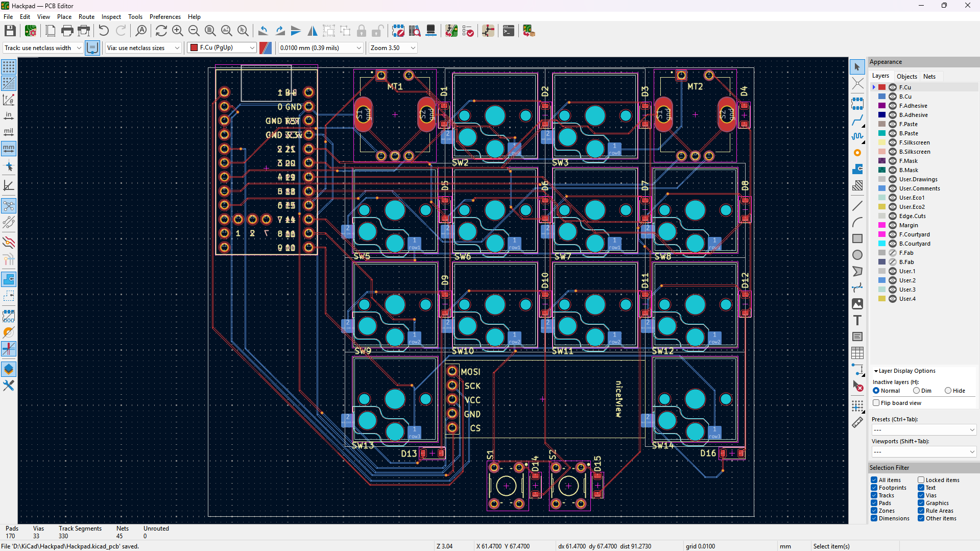
Task: Open the Route menu
Action: click(x=86, y=17)
